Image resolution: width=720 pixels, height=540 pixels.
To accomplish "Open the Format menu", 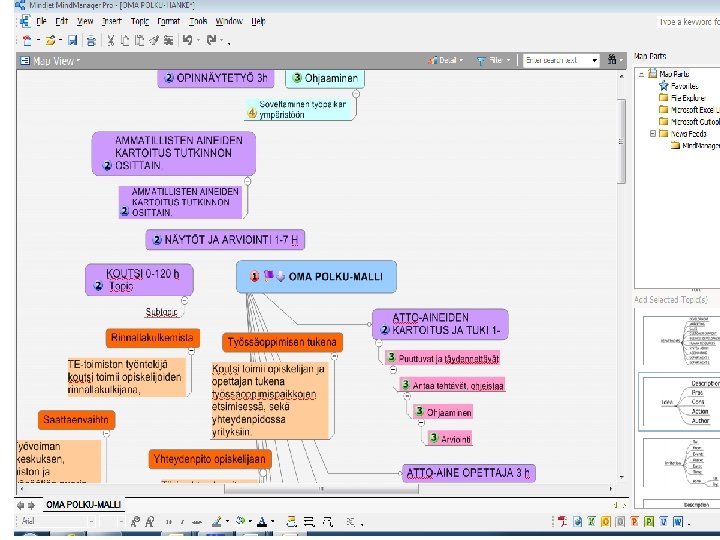I will (x=169, y=21).
